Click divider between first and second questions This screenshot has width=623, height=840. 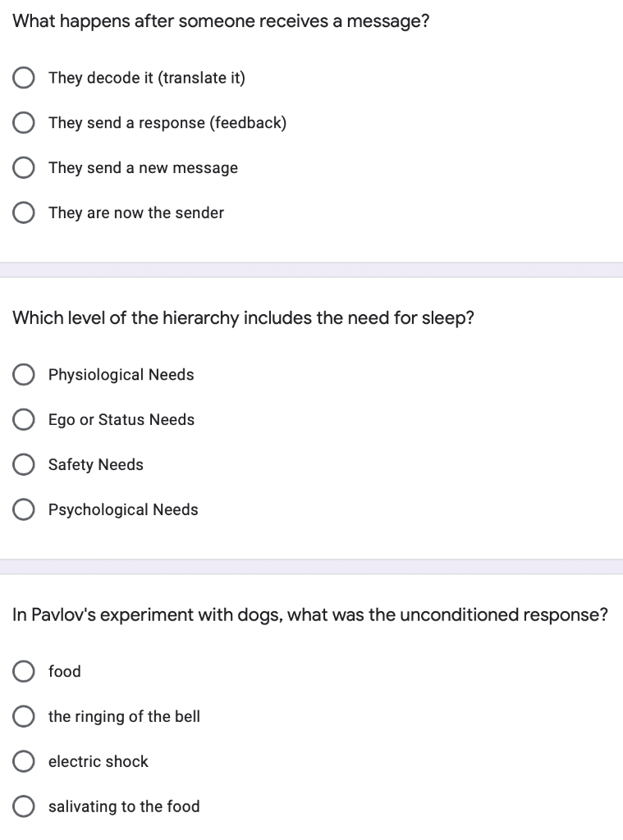pos(311,270)
